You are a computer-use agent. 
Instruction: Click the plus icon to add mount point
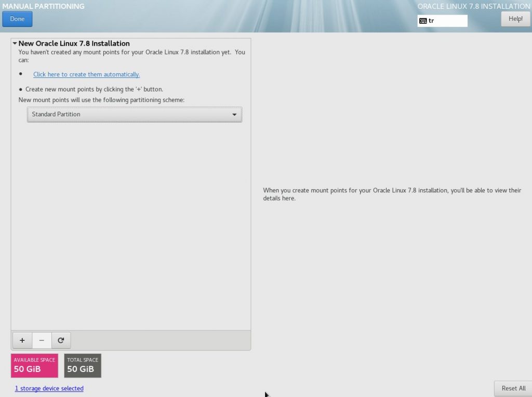(22, 340)
